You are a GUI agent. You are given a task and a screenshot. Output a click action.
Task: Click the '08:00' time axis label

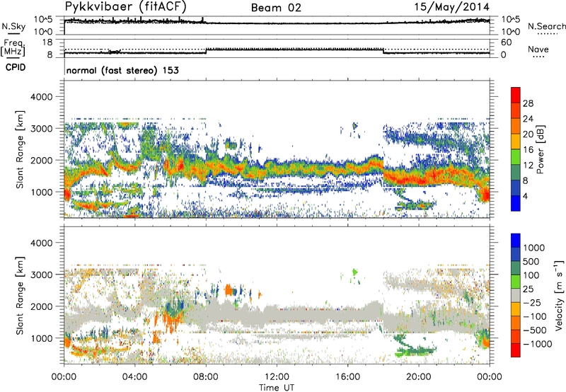[206, 377]
